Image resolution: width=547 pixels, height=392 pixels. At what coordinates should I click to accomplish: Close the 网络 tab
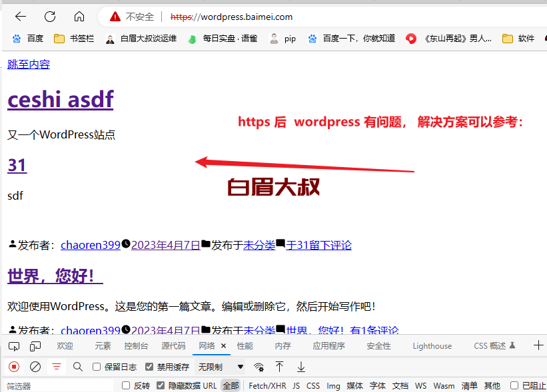224,346
